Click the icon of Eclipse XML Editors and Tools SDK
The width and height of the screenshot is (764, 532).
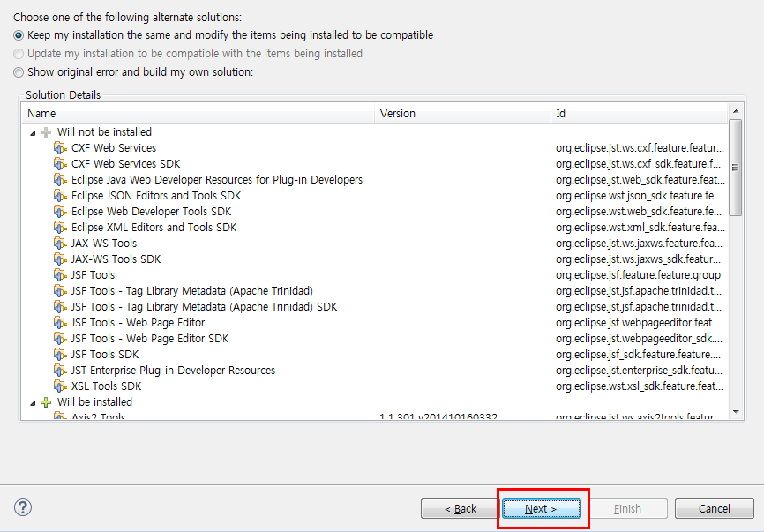(60, 227)
